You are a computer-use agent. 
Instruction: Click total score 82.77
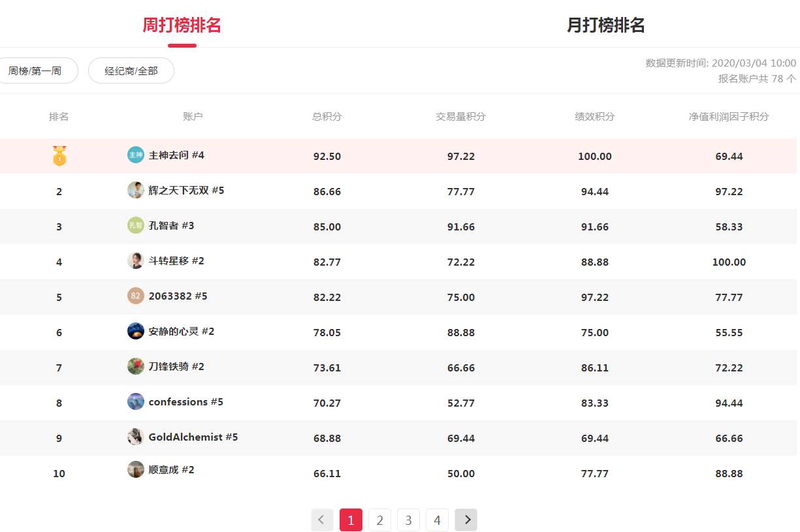click(x=327, y=262)
